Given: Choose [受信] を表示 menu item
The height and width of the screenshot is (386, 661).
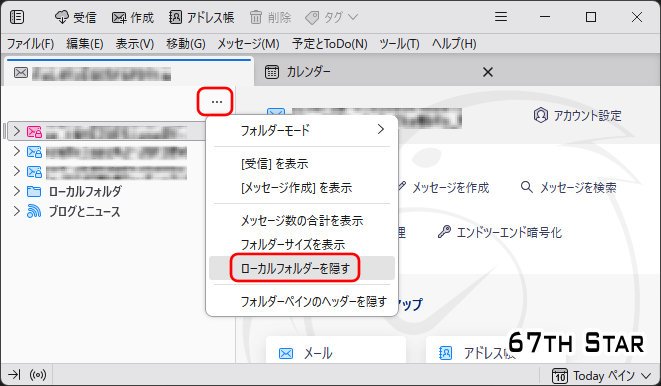Looking at the screenshot, I should tap(302, 164).
